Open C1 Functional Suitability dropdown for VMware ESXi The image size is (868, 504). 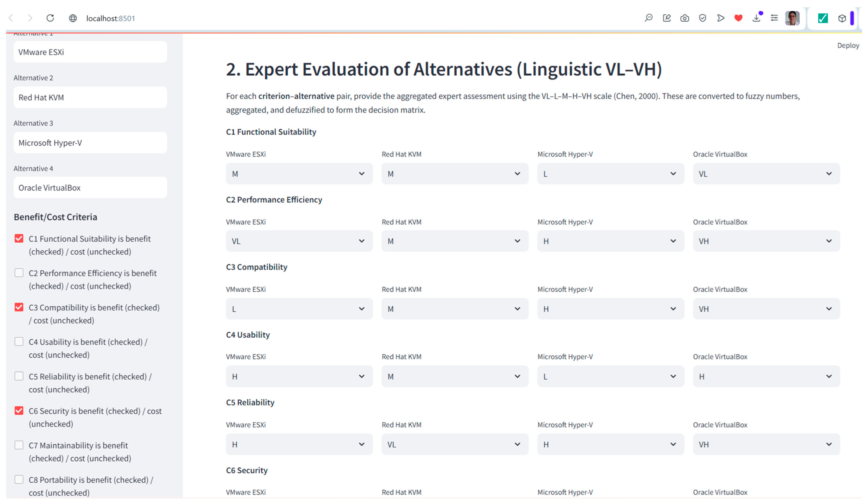(x=299, y=174)
